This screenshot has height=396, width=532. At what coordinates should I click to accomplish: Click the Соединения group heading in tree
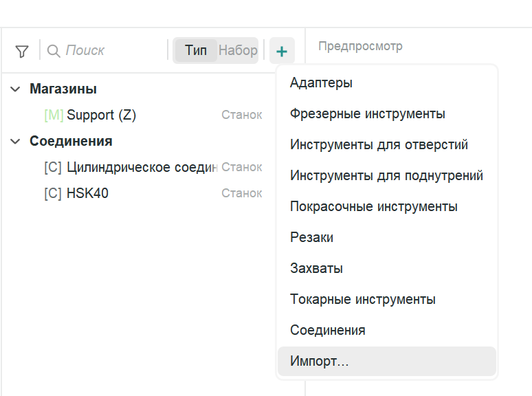pyautogui.click(x=71, y=141)
